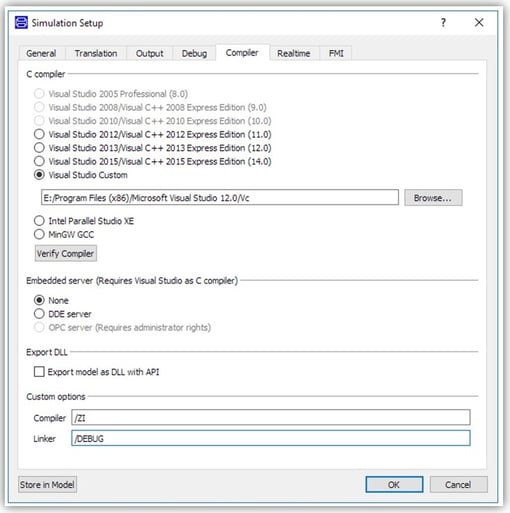Click the 'Export DLL' group heading
This screenshot has height=513, width=510.
(x=47, y=352)
